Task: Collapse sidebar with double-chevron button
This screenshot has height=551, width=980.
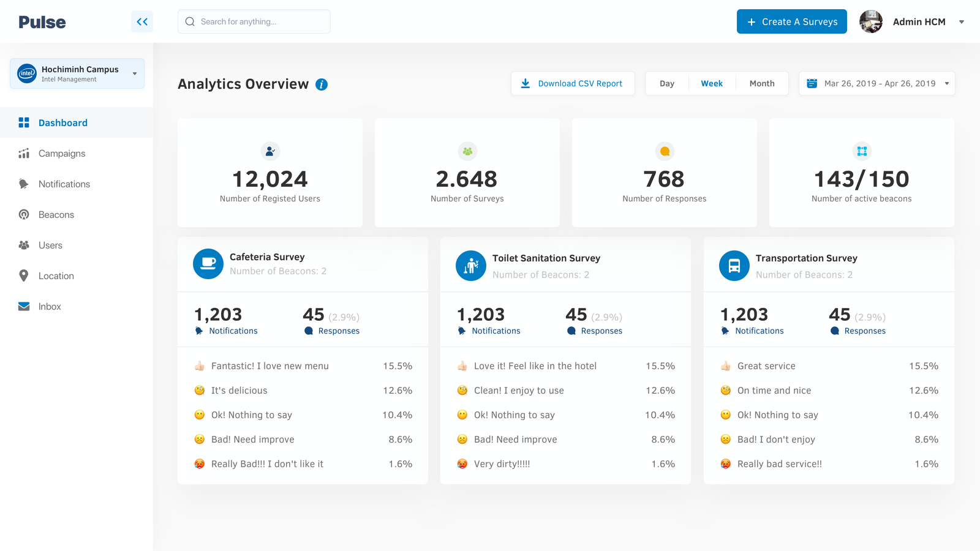Action: point(142,21)
